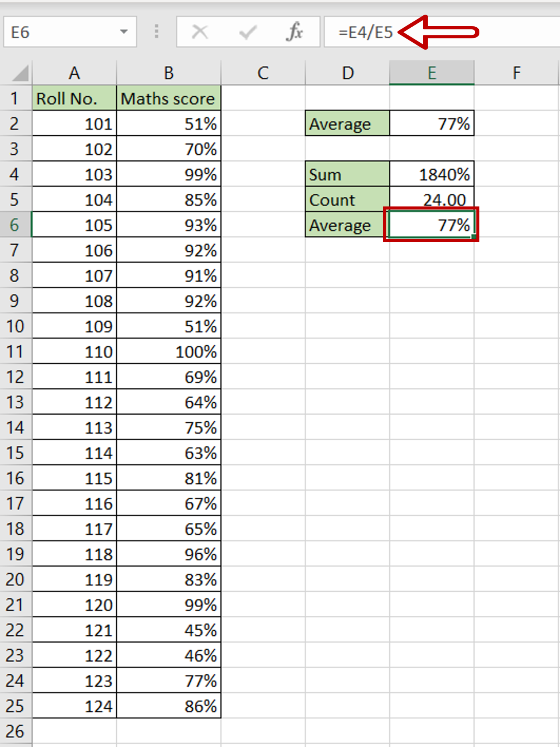560x747 pixels.
Task: Select cell B11 with 100% score
Action: pos(168,352)
